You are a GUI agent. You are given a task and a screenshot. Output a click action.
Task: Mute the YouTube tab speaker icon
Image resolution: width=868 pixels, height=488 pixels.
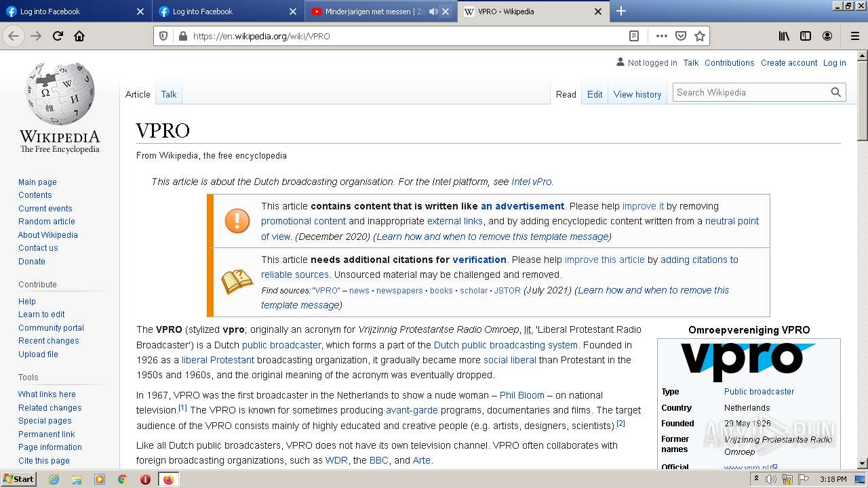pyautogui.click(x=433, y=12)
